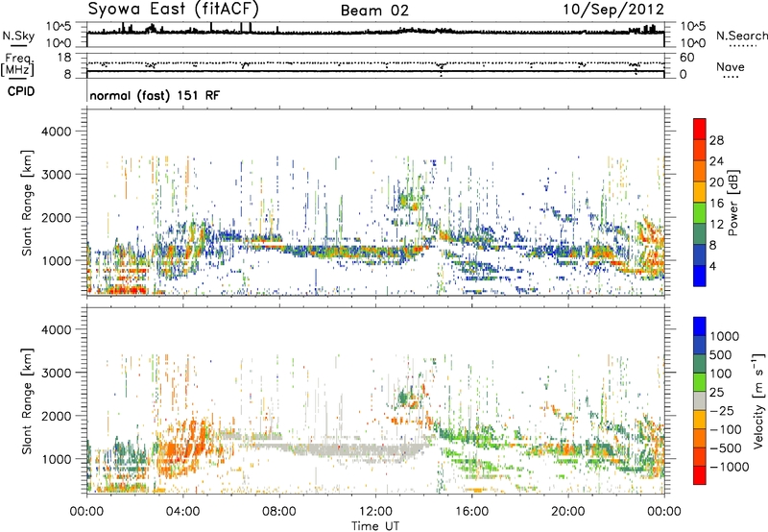Click the "normal (fast) 151 RF" mode text
The height and width of the screenshot is (532, 768).
tap(155, 95)
